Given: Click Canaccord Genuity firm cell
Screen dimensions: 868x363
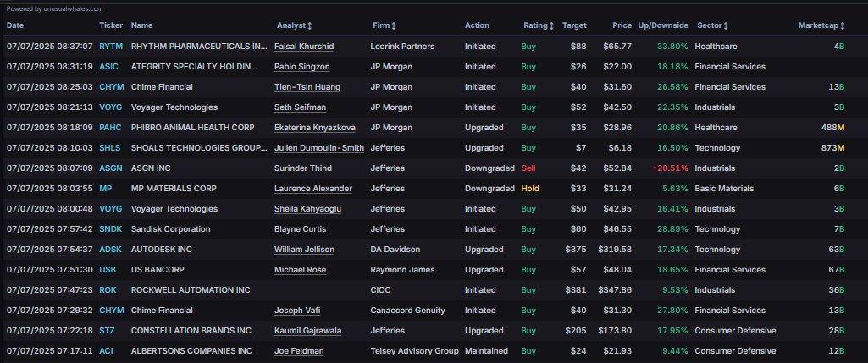Looking at the screenshot, I should click(x=407, y=311).
